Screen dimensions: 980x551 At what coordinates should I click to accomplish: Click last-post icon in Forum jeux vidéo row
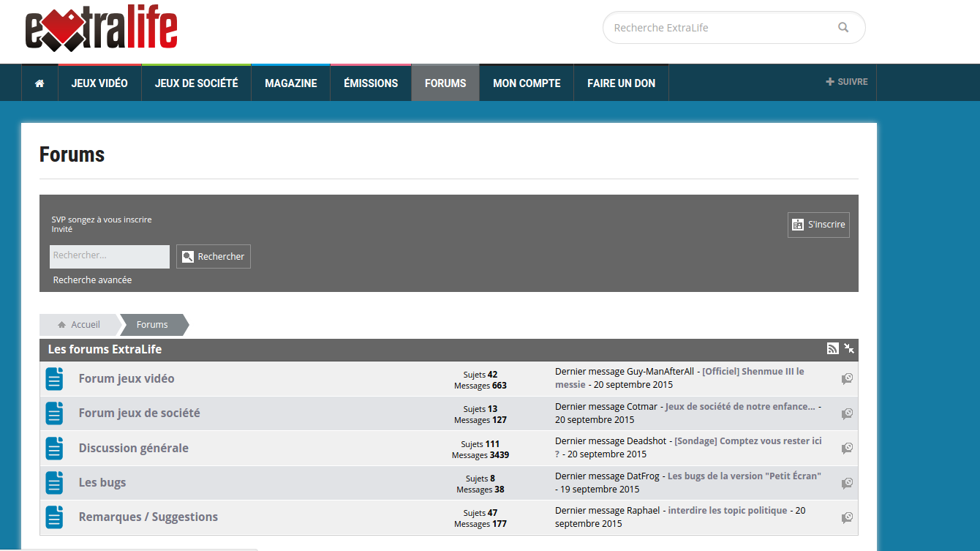click(x=847, y=379)
